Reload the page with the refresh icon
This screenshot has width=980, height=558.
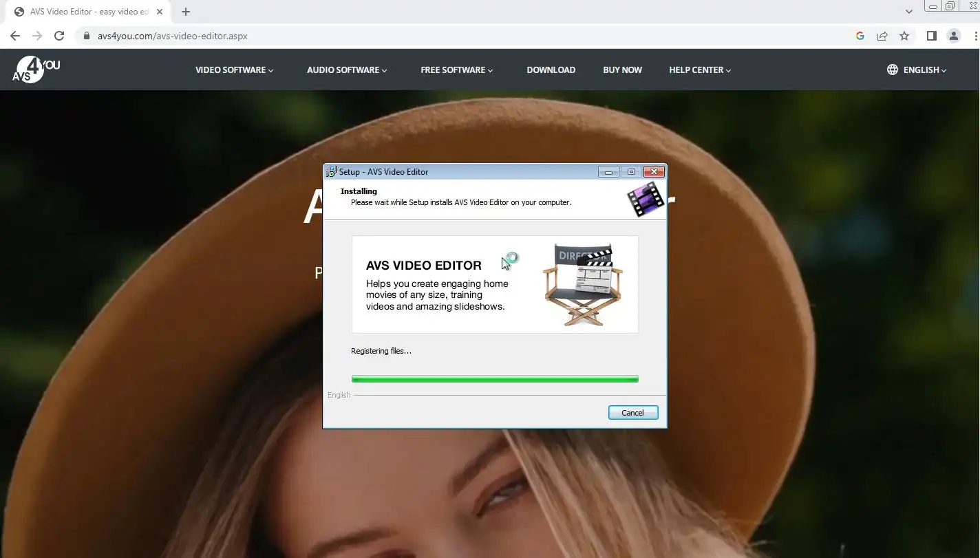(x=59, y=36)
